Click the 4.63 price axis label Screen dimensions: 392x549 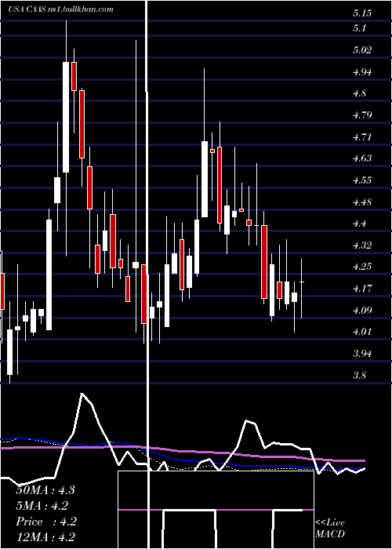click(362, 158)
